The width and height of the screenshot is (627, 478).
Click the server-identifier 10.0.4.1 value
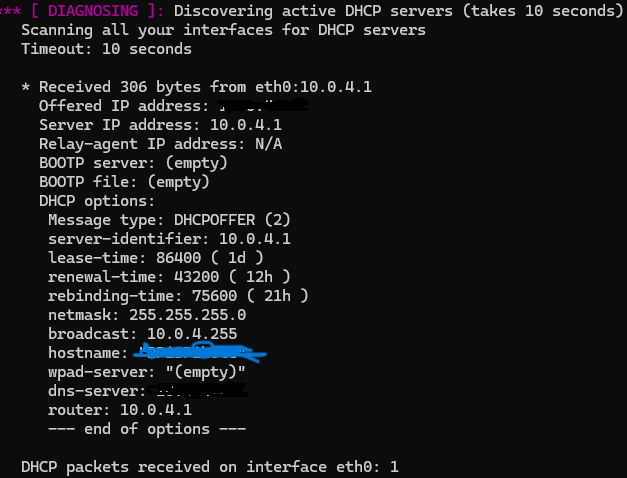tap(255, 239)
